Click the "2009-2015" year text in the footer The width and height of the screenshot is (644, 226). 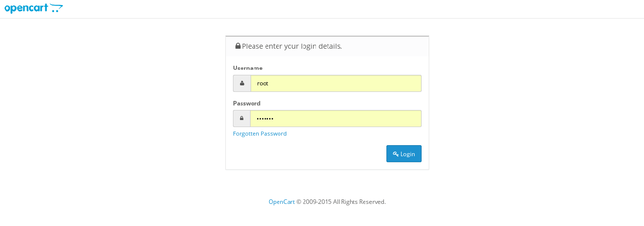[x=317, y=202]
